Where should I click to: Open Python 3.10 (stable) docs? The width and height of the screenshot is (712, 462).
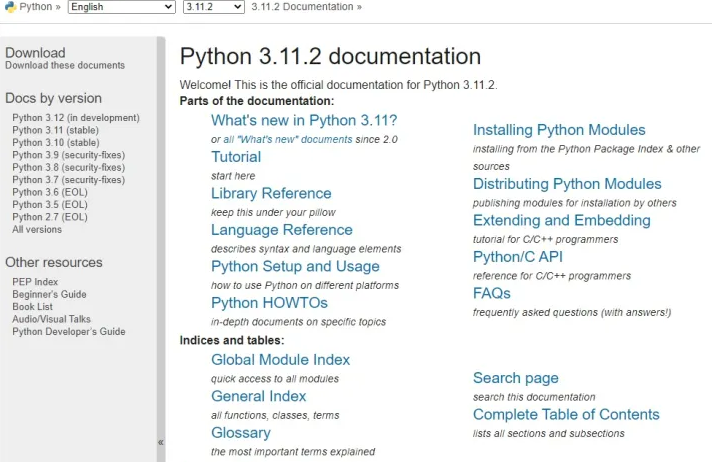(55, 143)
